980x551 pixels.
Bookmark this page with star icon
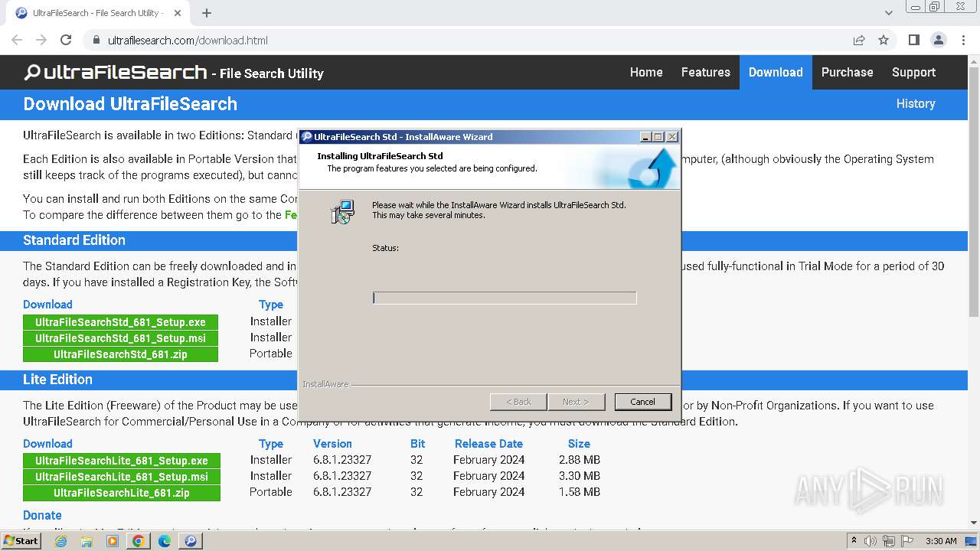(884, 40)
